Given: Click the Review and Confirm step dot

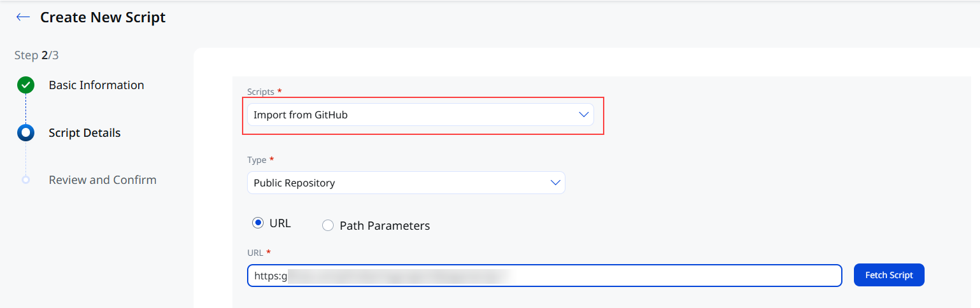Looking at the screenshot, I should point(25,180).
